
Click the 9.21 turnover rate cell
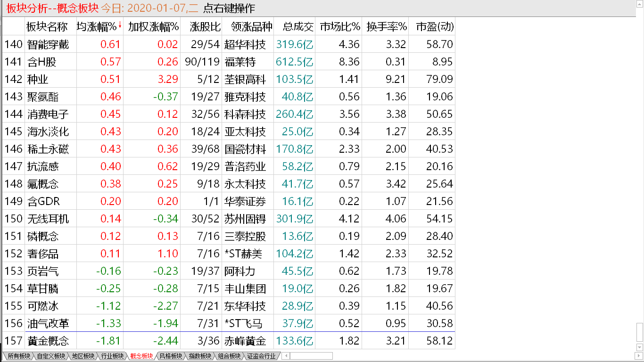coord(396,79)
